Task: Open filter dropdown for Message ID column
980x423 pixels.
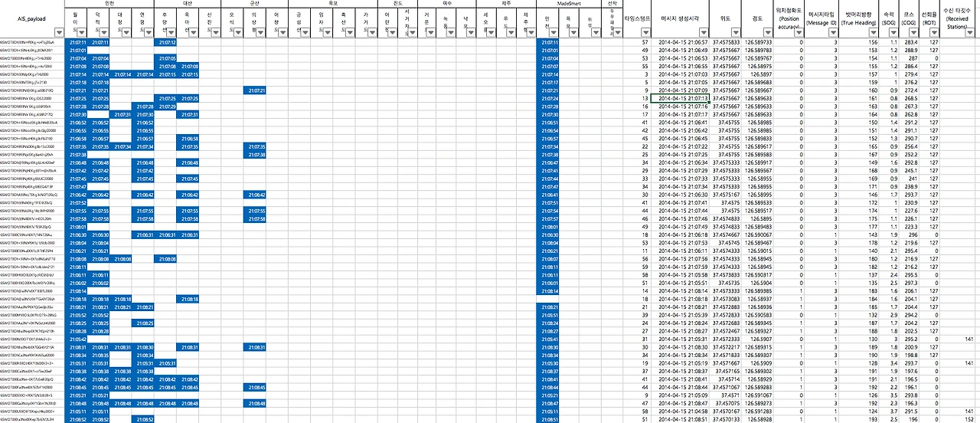Action: click(833, 34)
